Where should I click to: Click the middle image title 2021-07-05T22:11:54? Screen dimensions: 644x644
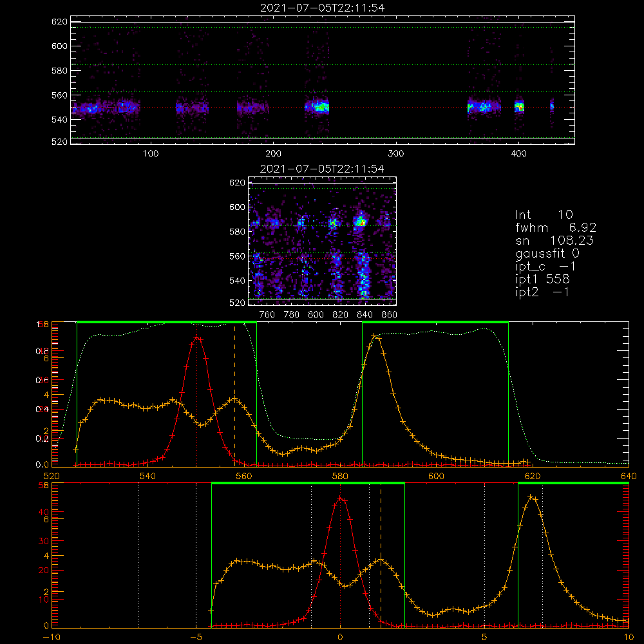(322, 168)
